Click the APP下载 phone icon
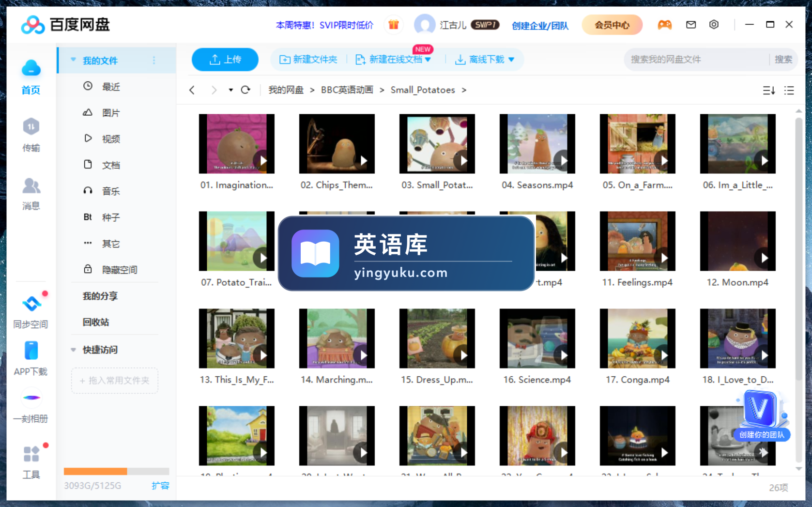The image size is (812, 507). [x=31, y=350]
